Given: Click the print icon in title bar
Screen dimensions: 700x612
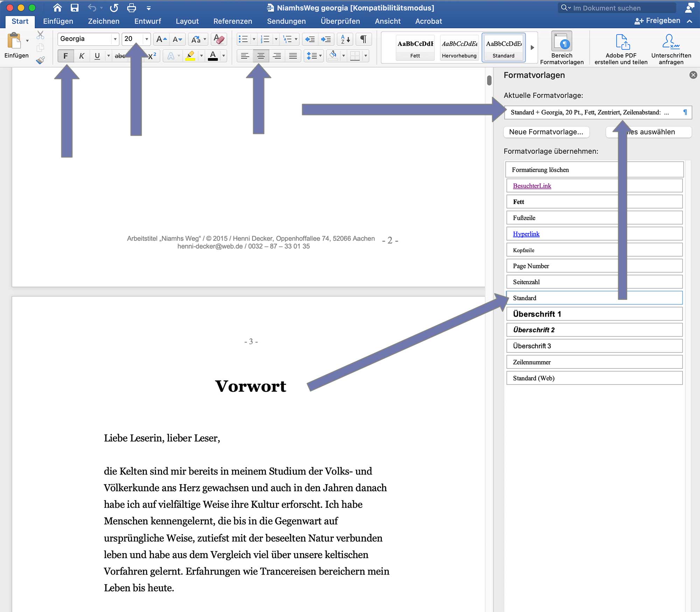Looking at the screenshot, I should [132, 8].
